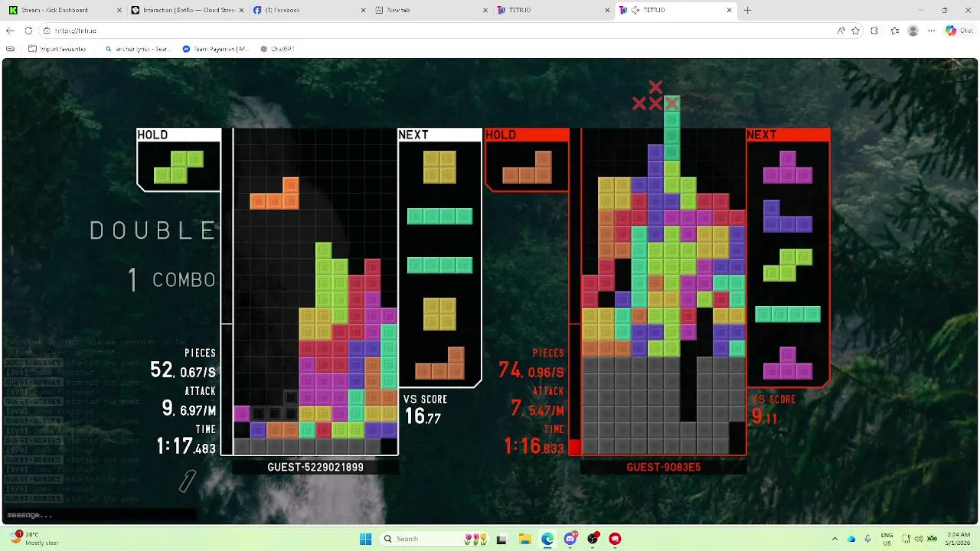
Task: Click the player VS SCORE 16.77
Action: (x=423, y=416)
